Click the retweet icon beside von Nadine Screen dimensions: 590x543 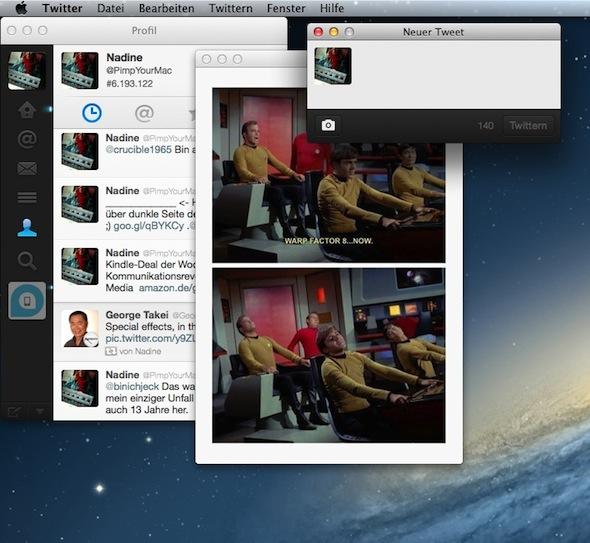(x=111, y=351)
